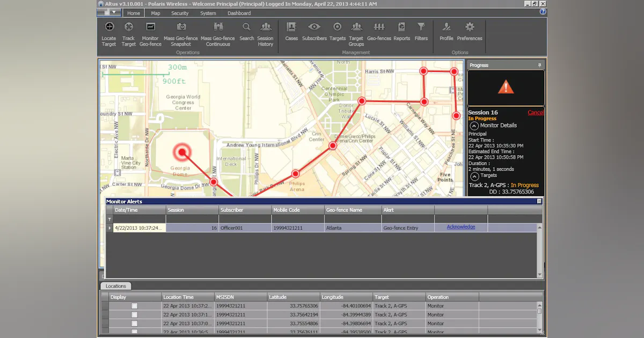The width and height of the screenshot is (644, 338).
Task: Open the Profile option
Action: click(446, 27)
